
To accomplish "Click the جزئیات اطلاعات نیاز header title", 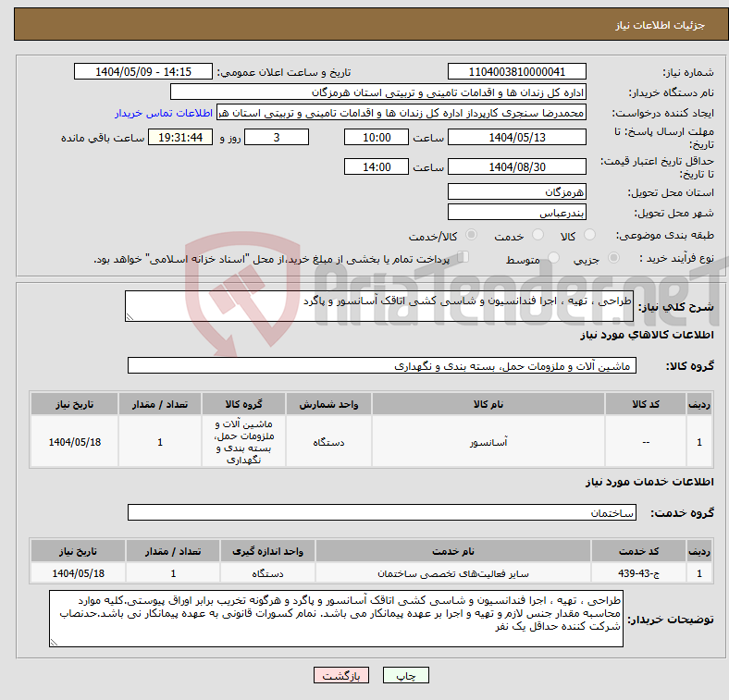I will tap(661, 25).
